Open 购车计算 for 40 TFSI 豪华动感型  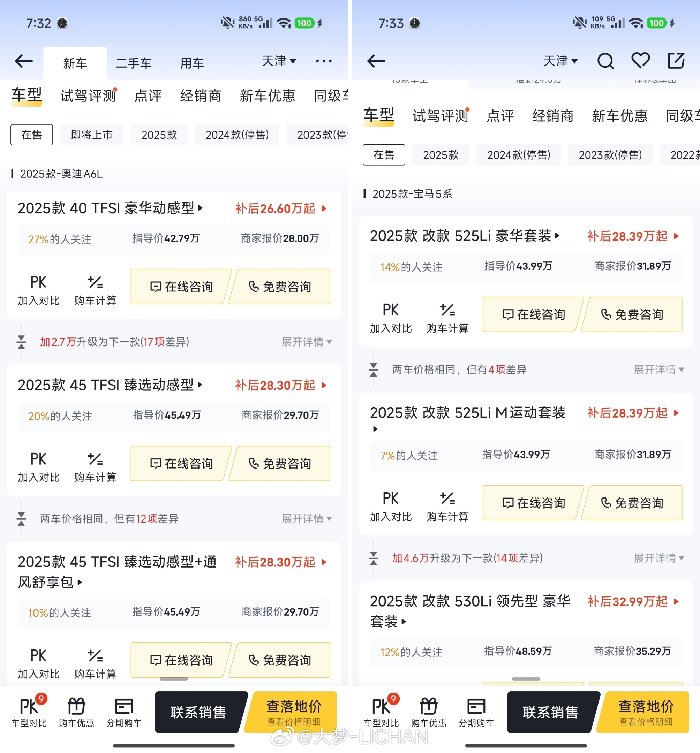95,290
